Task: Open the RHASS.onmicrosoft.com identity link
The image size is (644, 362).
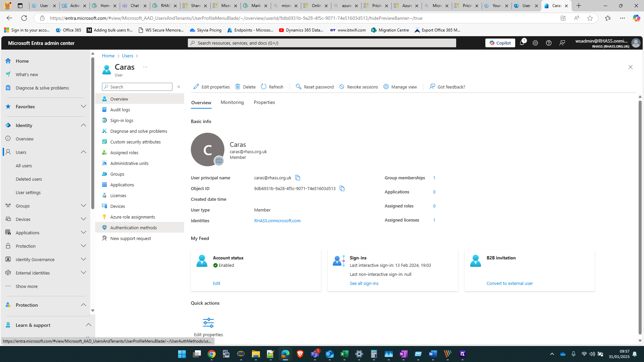Action: click(x=277, y=221)
